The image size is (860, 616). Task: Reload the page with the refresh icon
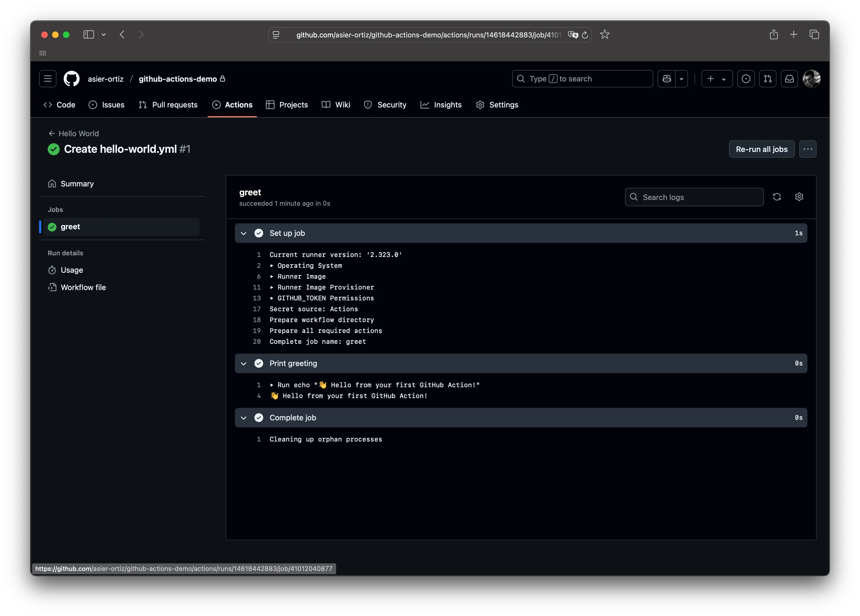point(585,35)
